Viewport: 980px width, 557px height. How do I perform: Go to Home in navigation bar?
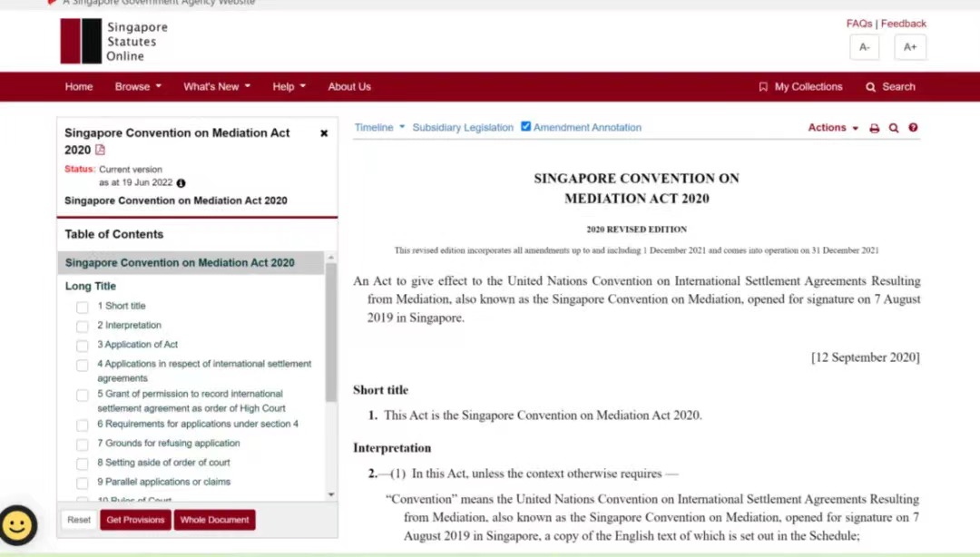(x=79, y=87)
